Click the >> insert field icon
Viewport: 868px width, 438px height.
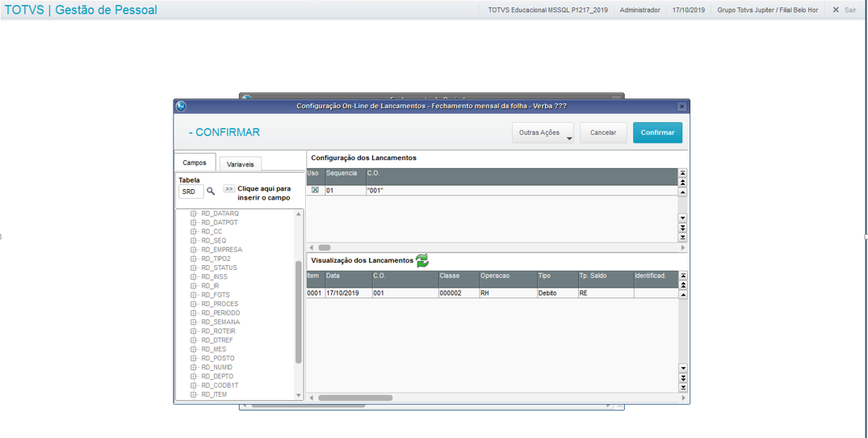point(229,189)
